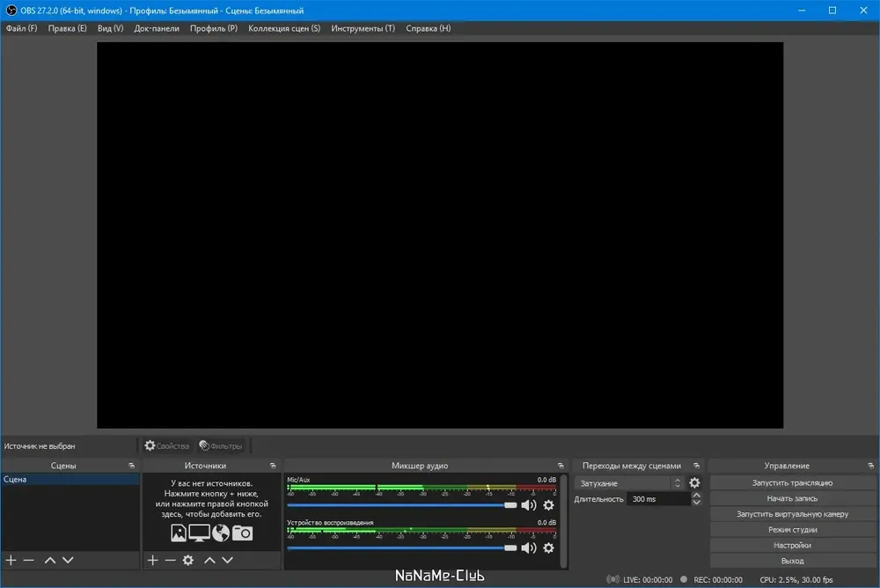Image resolution: width=880 pixels, height=588 pixels.
Task: Remove selected scene with minus icon
Action: (x=29, y=560)
